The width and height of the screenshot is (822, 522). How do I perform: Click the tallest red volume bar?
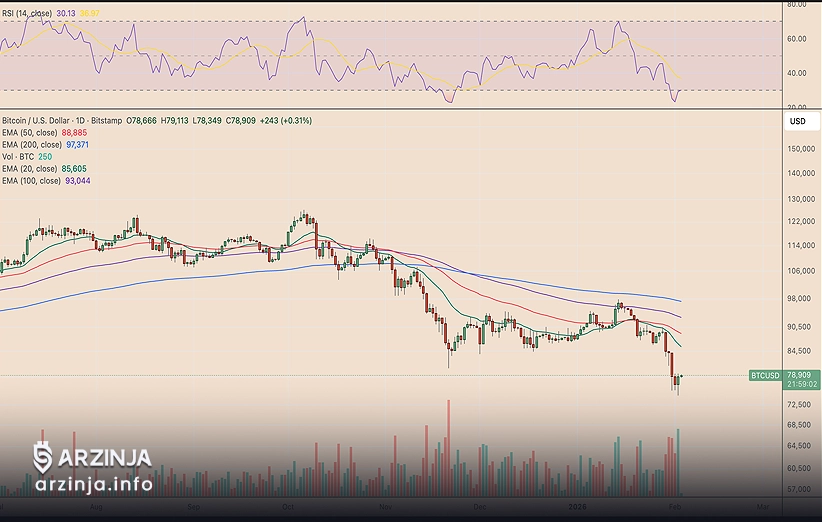[x=448, y=448]
